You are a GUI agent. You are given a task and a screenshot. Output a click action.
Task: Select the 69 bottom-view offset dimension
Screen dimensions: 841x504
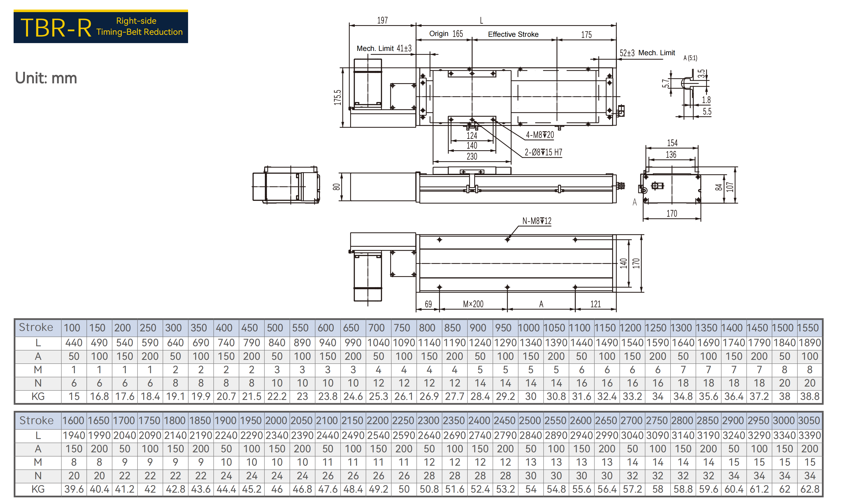point(428,304)
